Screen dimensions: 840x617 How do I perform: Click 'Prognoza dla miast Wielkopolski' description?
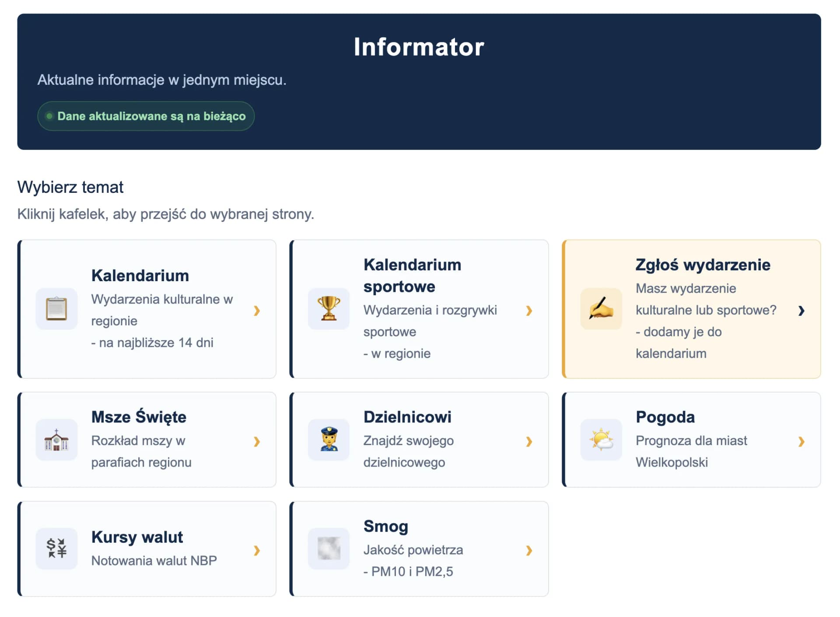691,451
